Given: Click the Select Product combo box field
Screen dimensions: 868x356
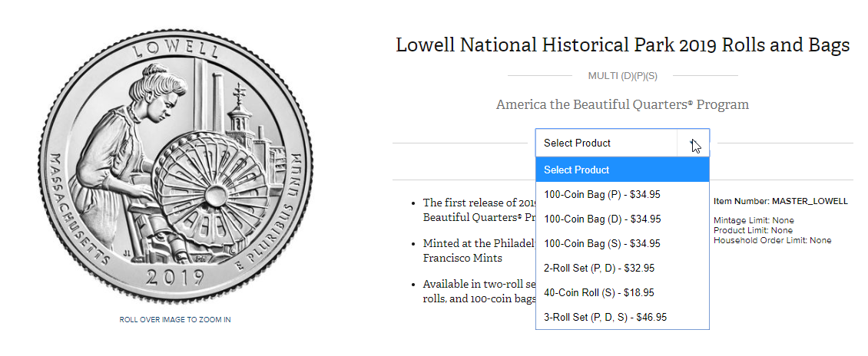Looking at the screenshot, I should coord(606,143).
